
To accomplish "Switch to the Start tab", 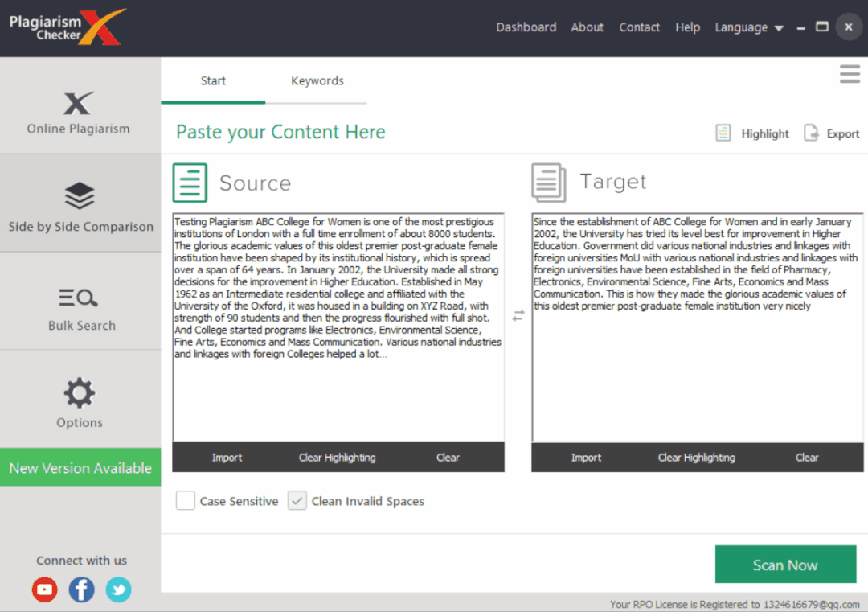I will coord(213,81).
